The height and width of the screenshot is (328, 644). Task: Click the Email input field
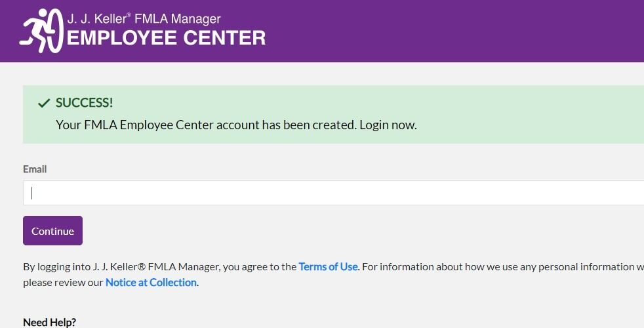coord(334,193)
